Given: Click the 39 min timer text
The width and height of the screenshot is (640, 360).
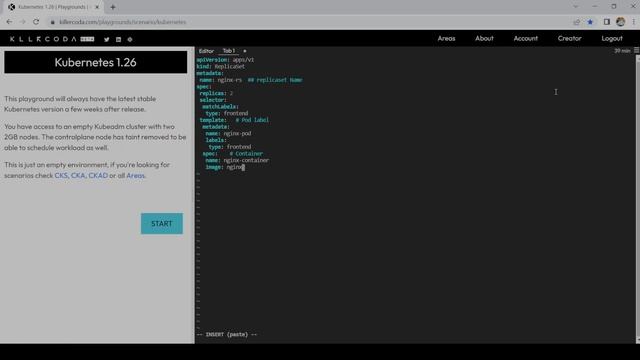Looking at the screenshot, I should tap(622, 51).
